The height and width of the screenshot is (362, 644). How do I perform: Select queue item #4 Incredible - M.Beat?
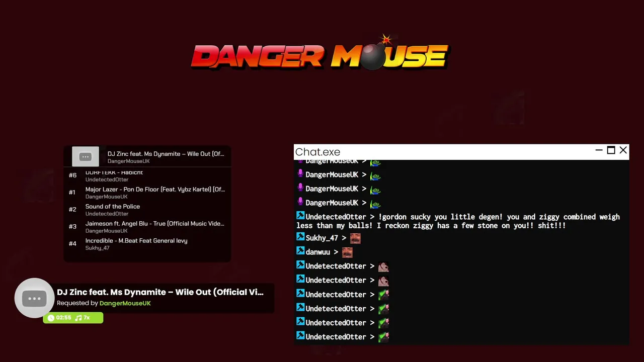(x=147, y=244)
